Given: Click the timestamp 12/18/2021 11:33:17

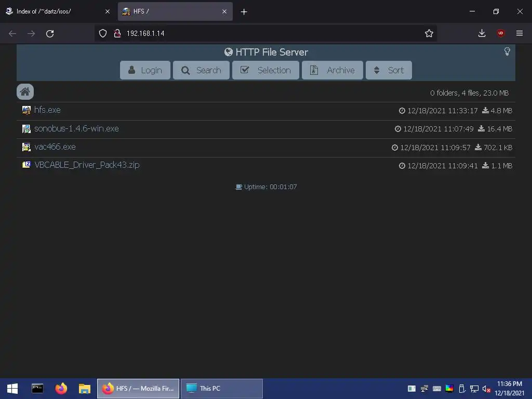Looking at the screenshot, I should click(443, 111).
